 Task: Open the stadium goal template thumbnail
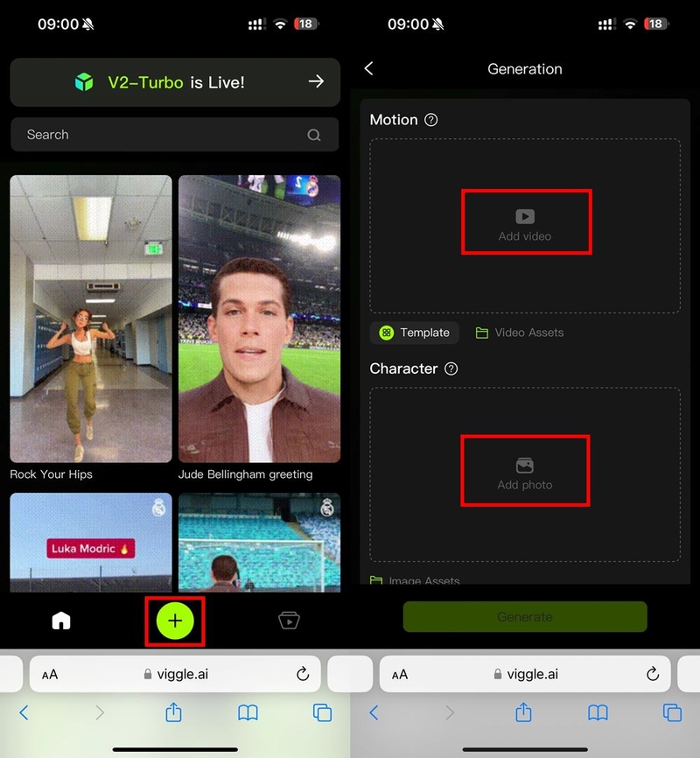(259, 543)
